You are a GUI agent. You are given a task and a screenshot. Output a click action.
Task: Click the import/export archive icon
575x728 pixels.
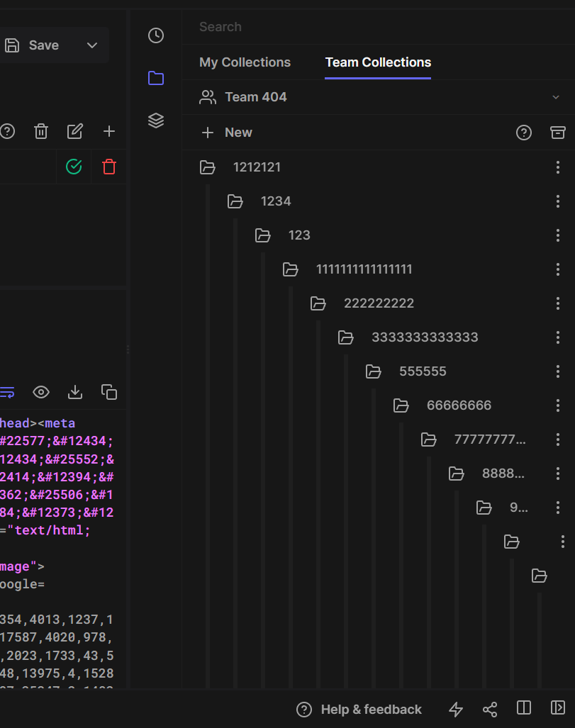coord(558,133)
